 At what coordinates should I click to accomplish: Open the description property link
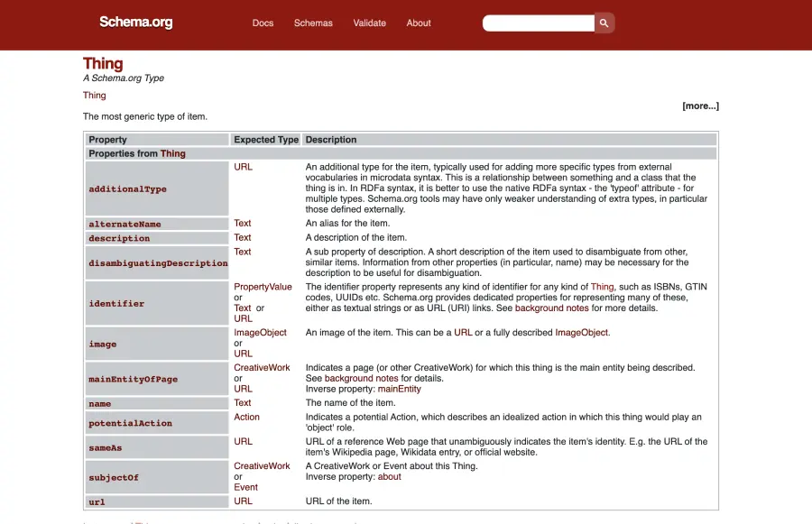coord(119,238)
